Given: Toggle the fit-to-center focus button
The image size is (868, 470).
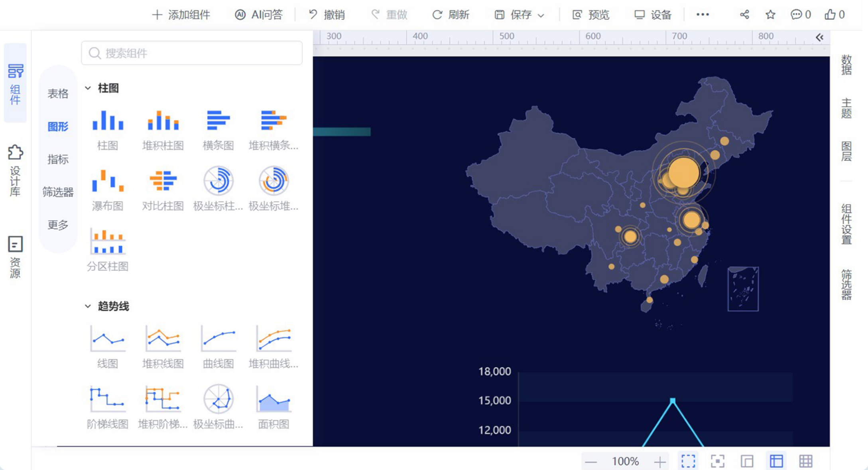Looking at the screenshot, I should (x=717, y=461).
